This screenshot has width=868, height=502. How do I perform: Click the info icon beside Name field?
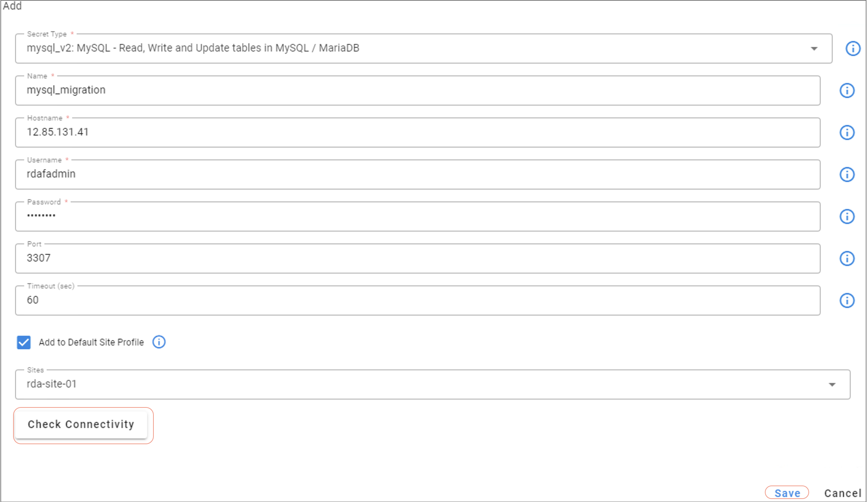coord(847,90)
